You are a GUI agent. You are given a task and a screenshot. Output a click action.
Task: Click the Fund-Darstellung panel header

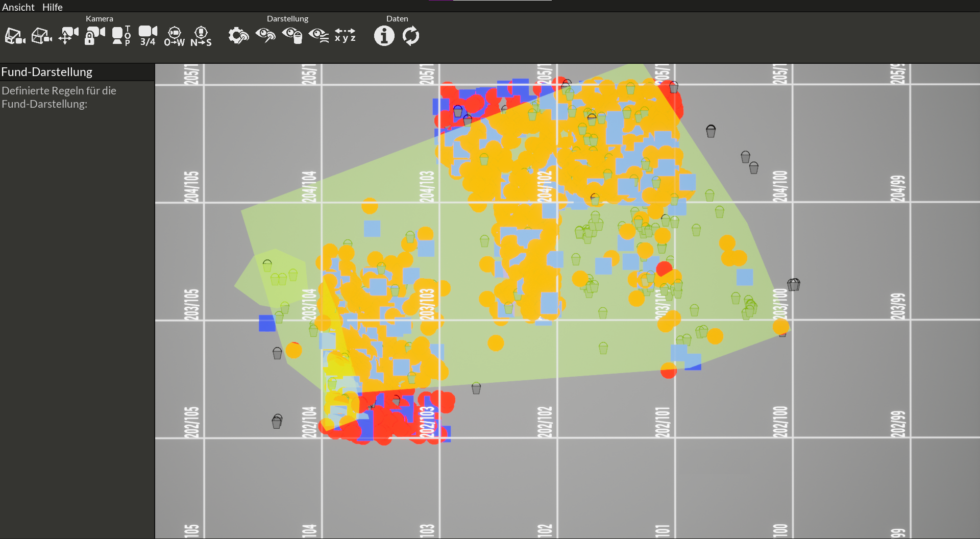tap(77, 72)
